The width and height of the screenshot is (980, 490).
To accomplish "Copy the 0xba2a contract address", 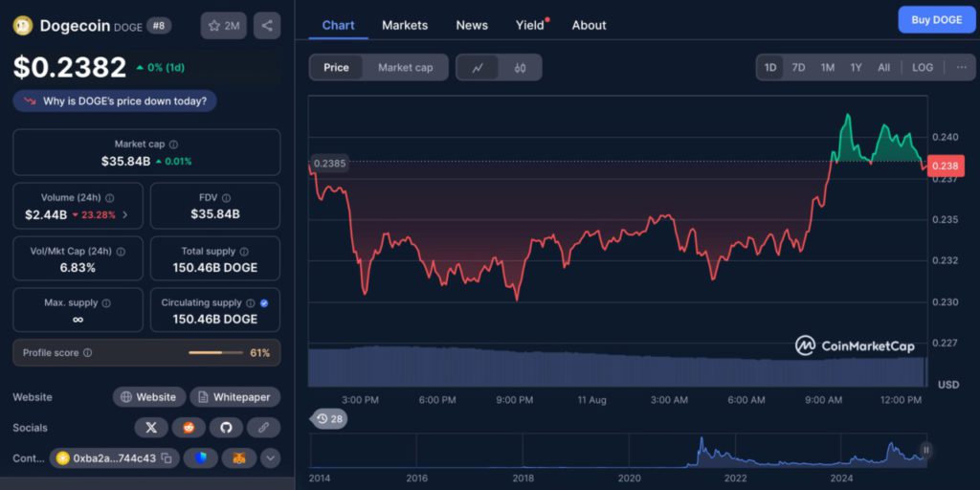I will coord(167,458).
